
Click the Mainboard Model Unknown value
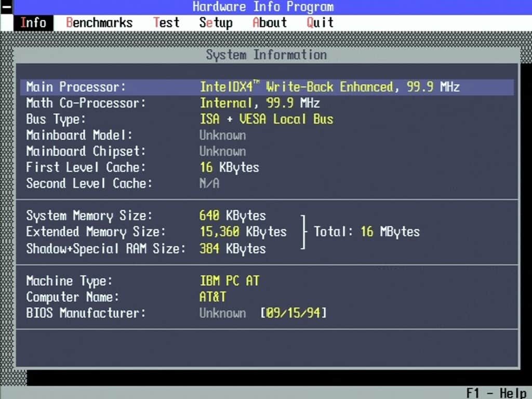point(222,135)
